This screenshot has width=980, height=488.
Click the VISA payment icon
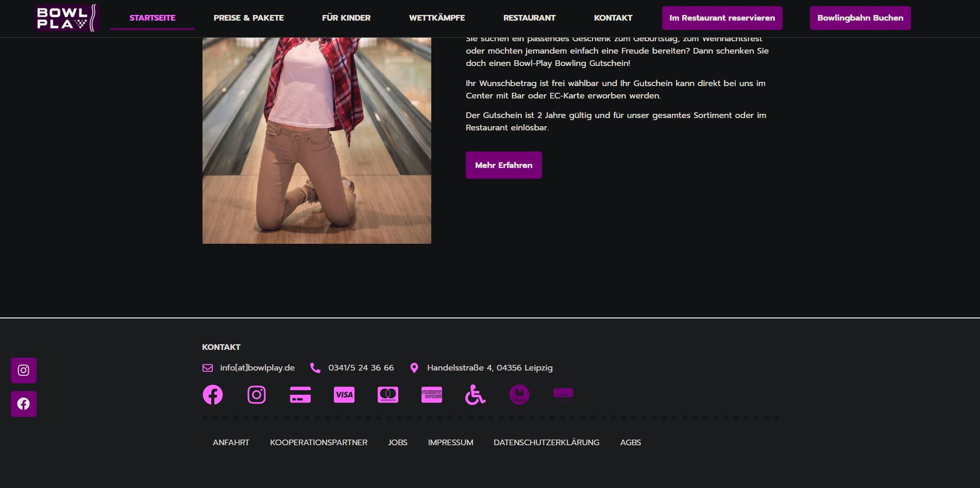tap(344, 395)
